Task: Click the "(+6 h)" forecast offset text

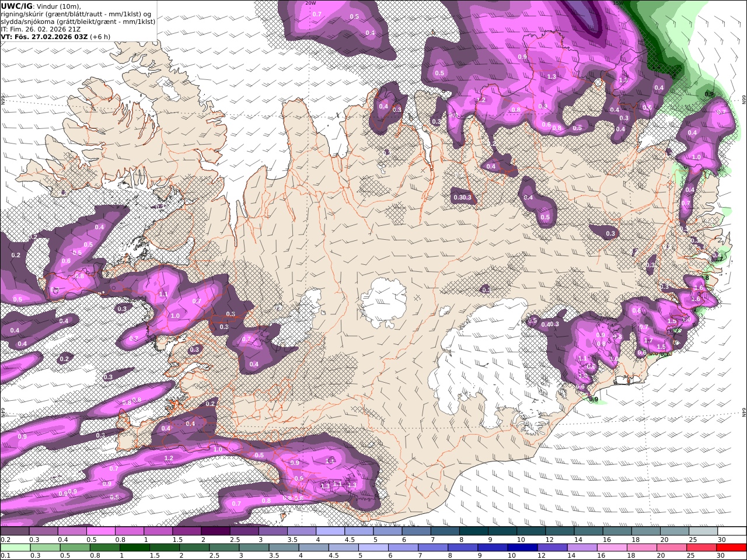Action: tap(100, 36)
